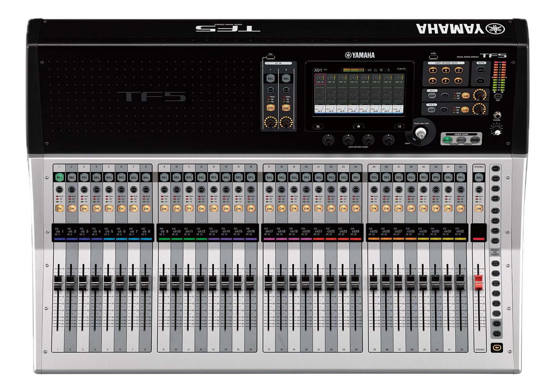Viewport: 555px width, 392px height.
Task: Toggle the STEREO master ON button
Action: click(479, 208)
